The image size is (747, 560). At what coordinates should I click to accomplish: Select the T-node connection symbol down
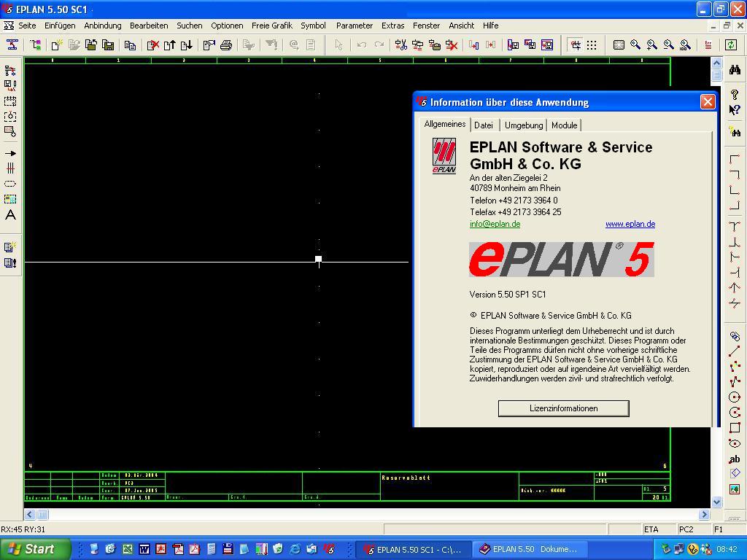point(735,227)
